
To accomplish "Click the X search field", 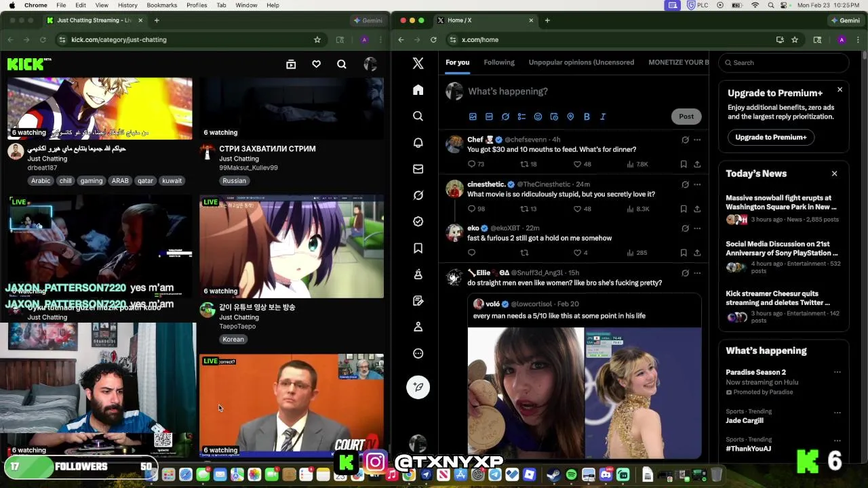I will 784,62.
